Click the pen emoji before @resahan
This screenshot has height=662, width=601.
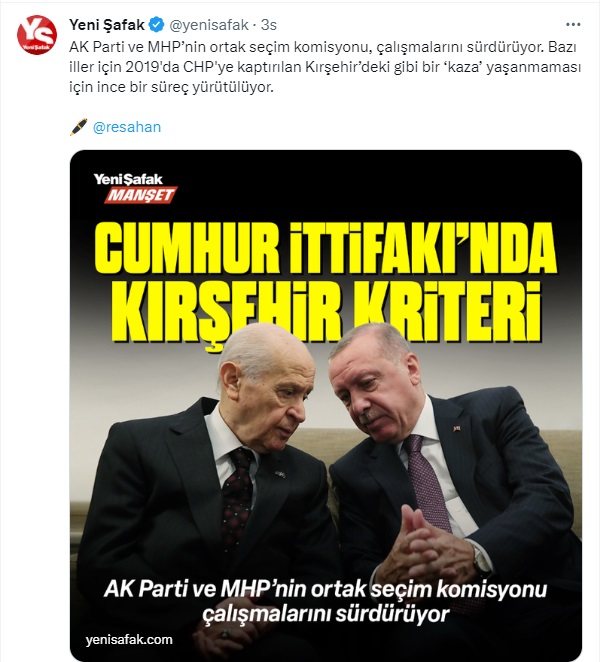pos(79,127)
